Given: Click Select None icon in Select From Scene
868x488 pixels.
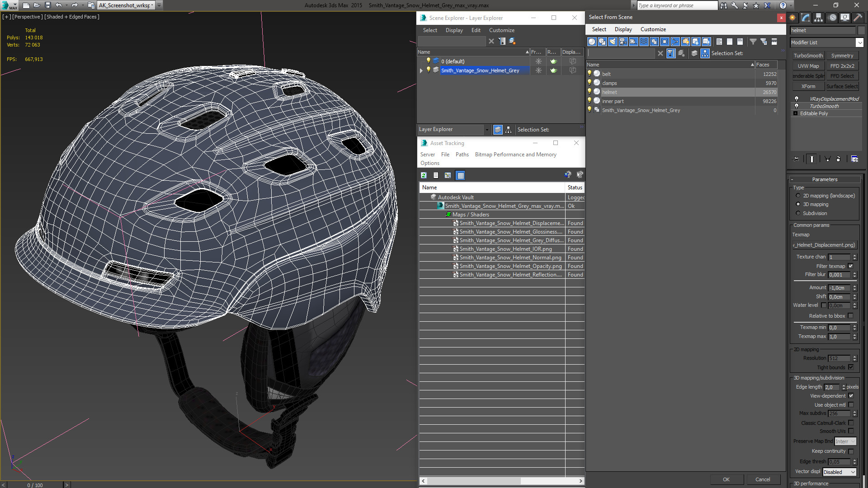Looking at the screenshot, I should point(730,42).
